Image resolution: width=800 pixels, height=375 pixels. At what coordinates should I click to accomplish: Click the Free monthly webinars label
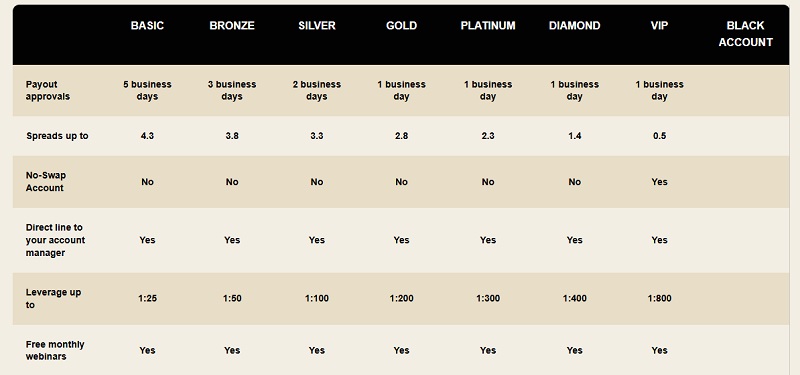coord(55,351)
